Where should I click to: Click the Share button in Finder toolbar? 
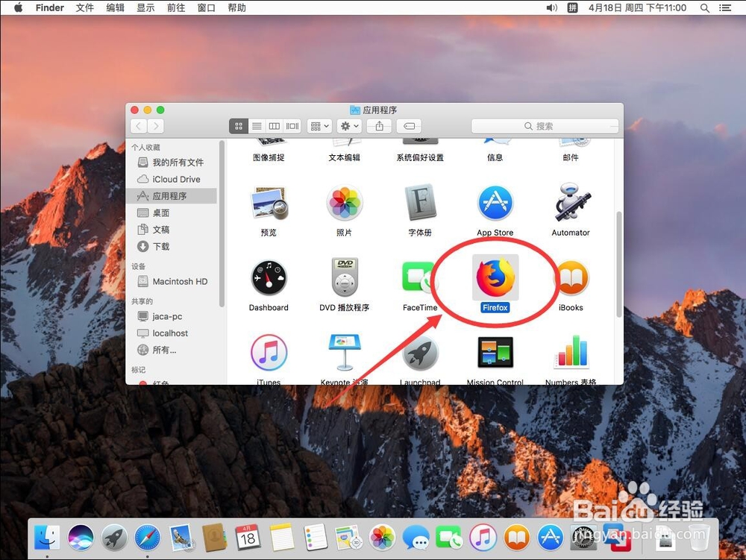tap(379, 126)
